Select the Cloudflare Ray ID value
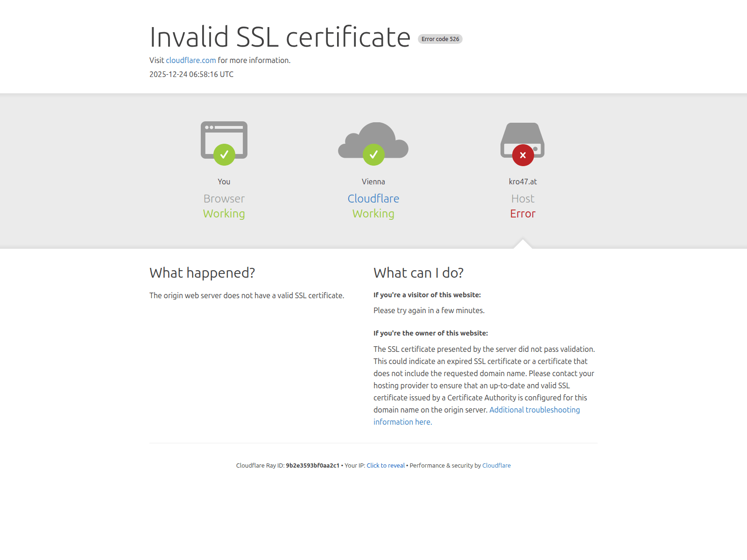The width and height of the screenshot is (747, 560). (x=313, y=465)
